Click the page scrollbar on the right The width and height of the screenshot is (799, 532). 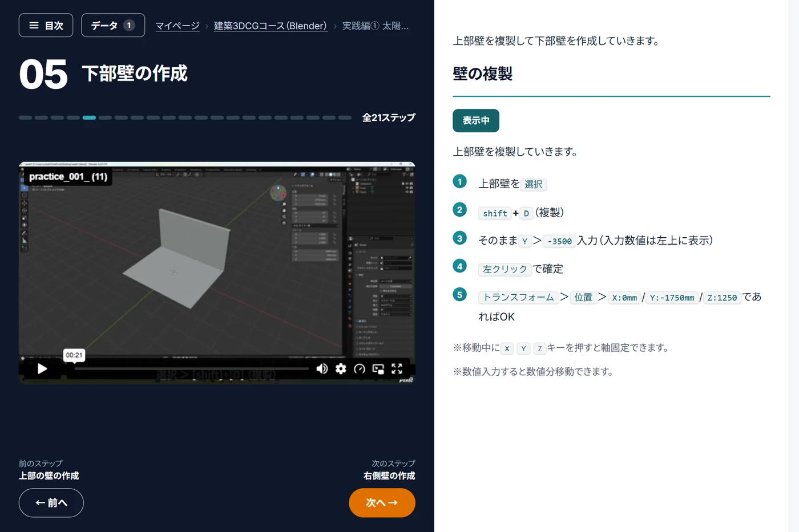794,266
